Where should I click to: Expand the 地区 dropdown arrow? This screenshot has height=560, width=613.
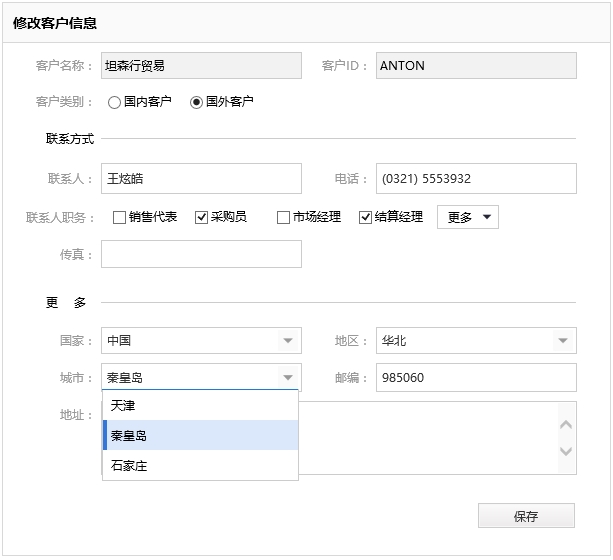(x=563, y=341)
